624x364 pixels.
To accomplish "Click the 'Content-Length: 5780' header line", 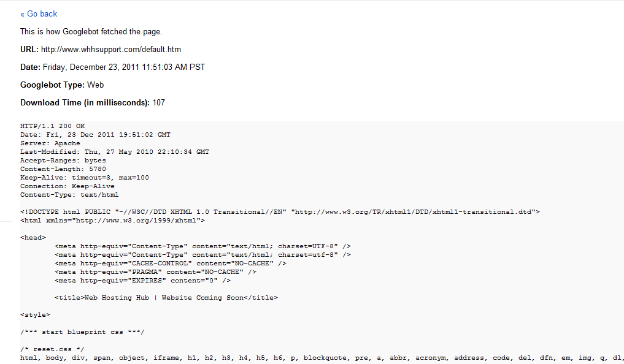I will [63, 169].
